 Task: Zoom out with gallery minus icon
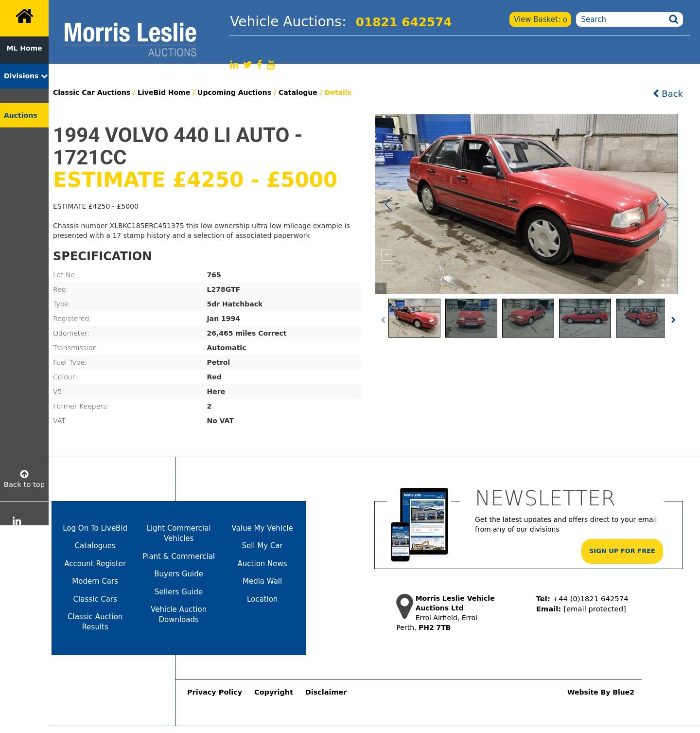386,269
